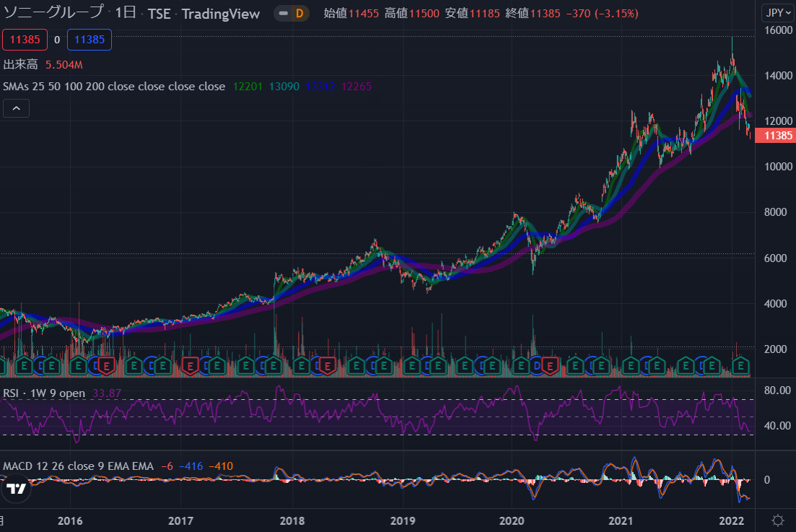The height and width of the screenshot is (532, 796).
Task: Click the 高値 11500 high price
Action: 411,13
